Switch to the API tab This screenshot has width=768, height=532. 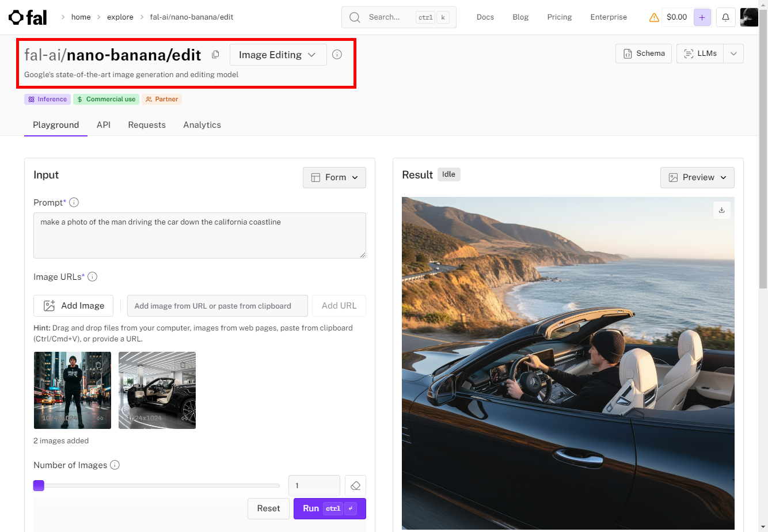click(104, 125)
